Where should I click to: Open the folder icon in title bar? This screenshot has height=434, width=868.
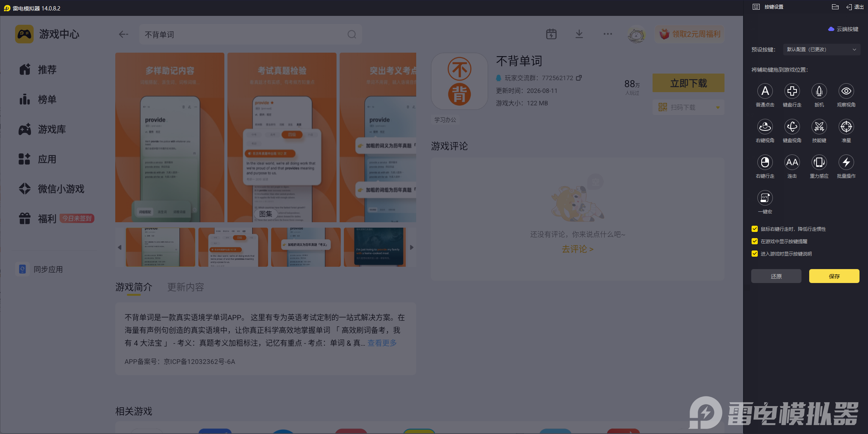point(835,7)
